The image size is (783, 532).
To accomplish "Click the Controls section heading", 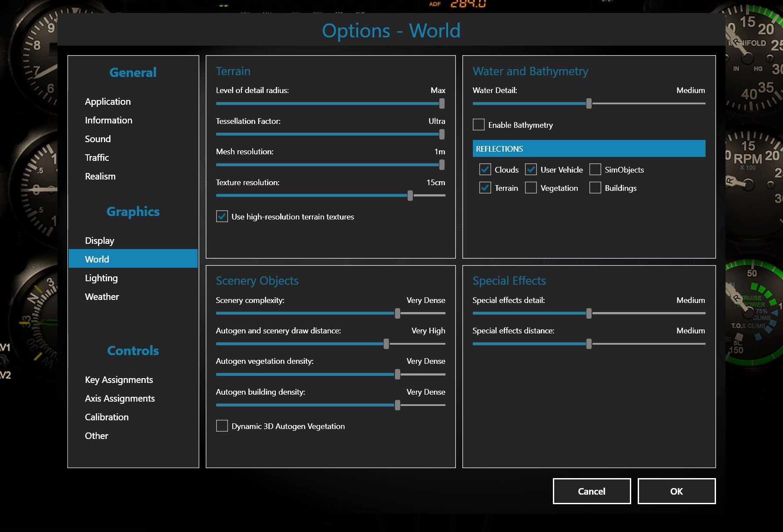I will tap(133, 351).
